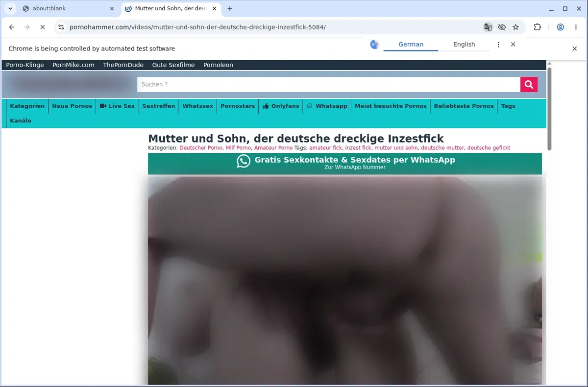Click the ThePornDude top bar link
This screenshot has height=387, width=588.
pos(123,65)
